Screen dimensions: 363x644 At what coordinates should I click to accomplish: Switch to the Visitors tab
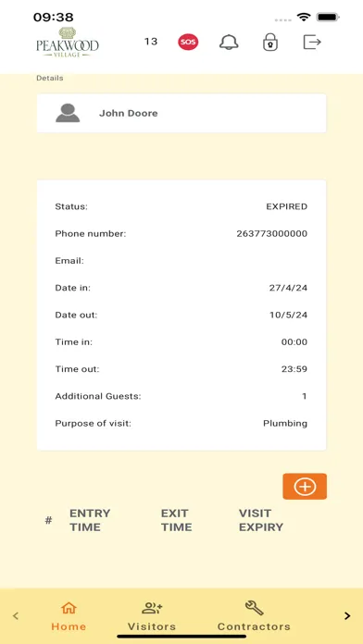click(152, 616)
